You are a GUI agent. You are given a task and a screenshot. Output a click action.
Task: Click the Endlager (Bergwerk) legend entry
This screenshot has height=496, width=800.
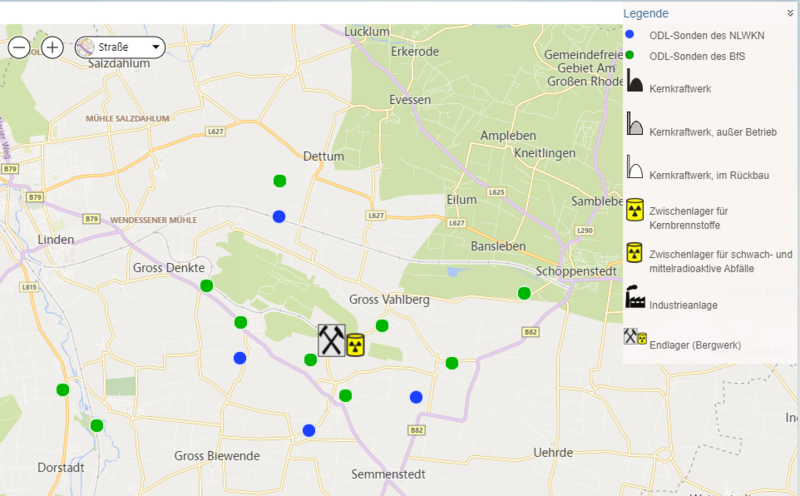694,345
